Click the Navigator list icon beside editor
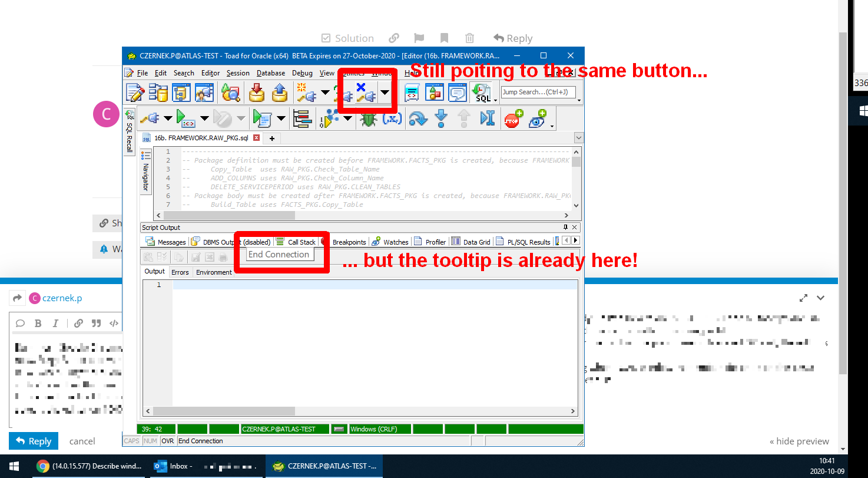868x478 pixels. (145, 156)
